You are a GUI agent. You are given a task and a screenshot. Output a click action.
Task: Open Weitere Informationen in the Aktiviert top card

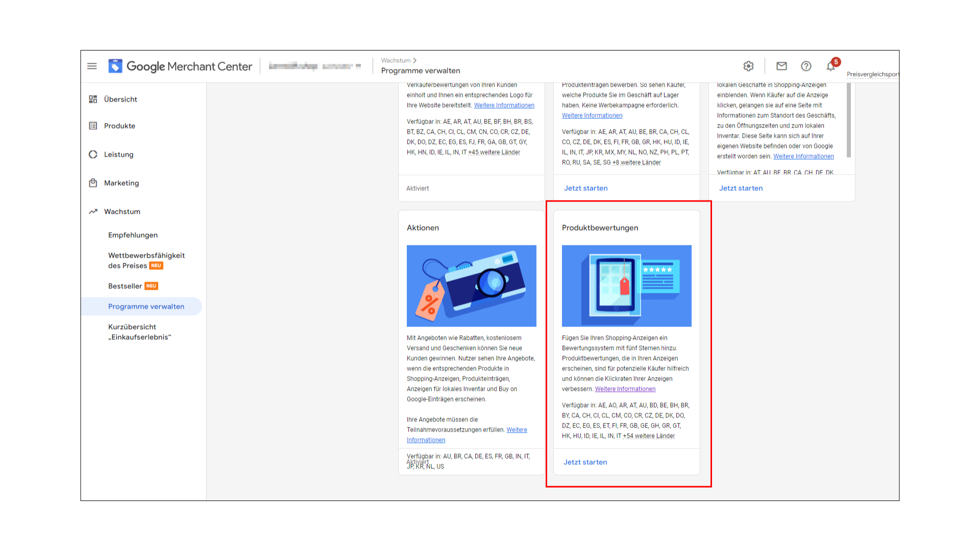[x=504, y=106]
